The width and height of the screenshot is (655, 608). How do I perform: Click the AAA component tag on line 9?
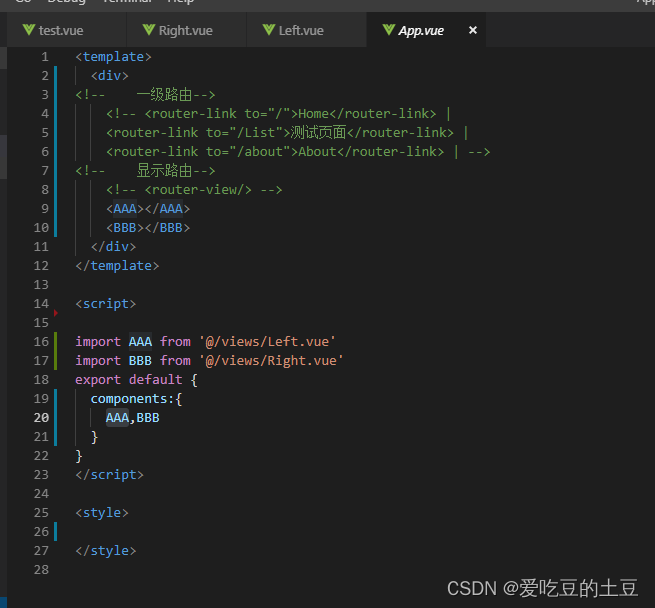click(x=148, y=209)
